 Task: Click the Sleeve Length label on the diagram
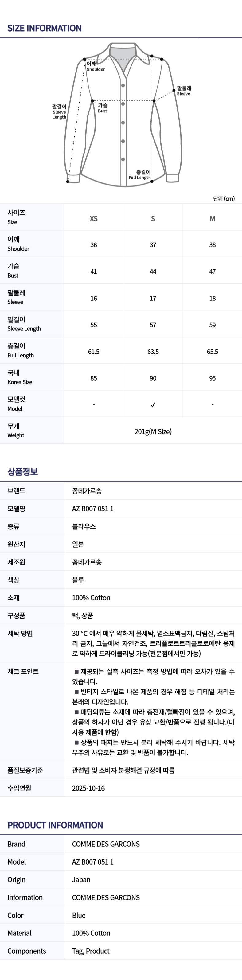pyautogui.click(x=59, y=112)
